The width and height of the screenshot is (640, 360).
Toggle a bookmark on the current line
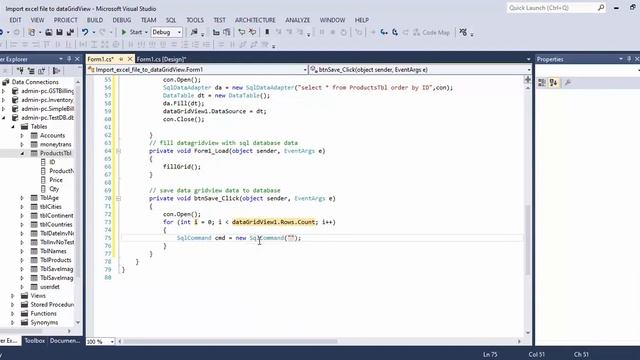[x=267, y=32]
